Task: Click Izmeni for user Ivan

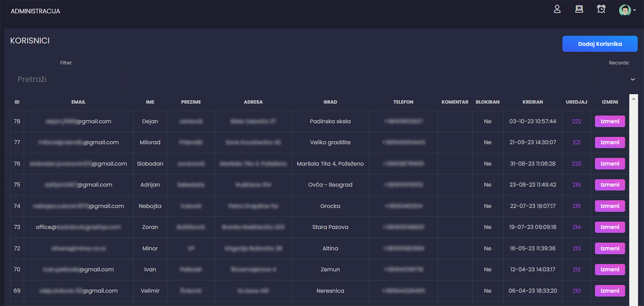Action: [x=610, y=270]
